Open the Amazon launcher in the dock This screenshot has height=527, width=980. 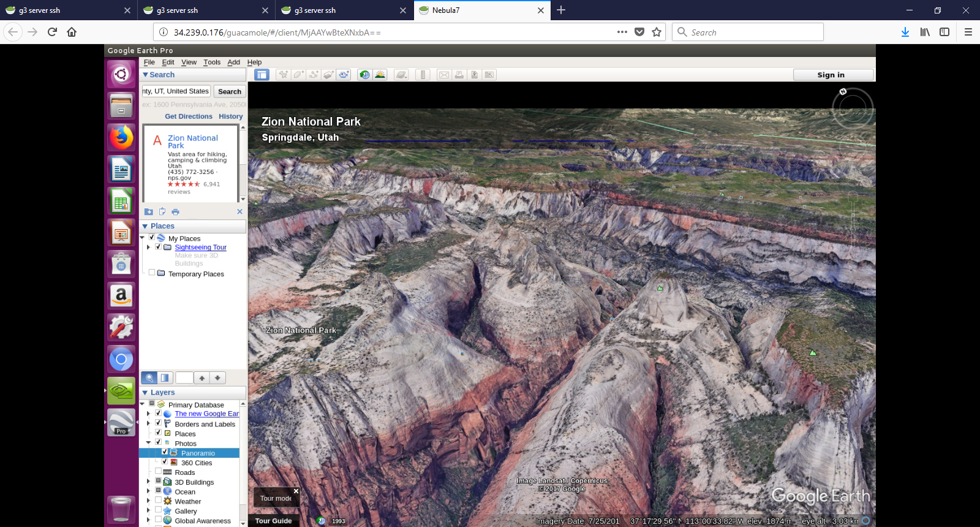pyautogui.click(x=121, y=295)
